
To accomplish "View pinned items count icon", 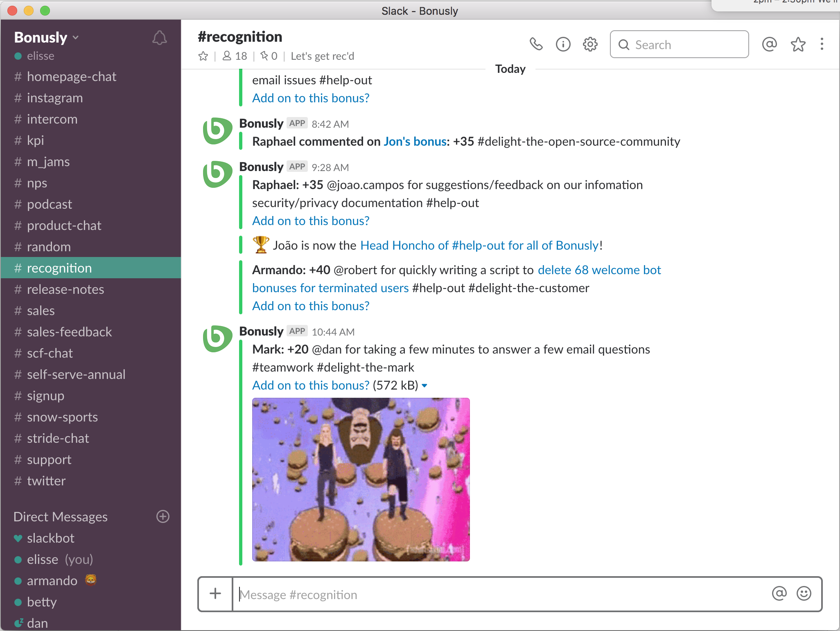I will click(269, 56).
